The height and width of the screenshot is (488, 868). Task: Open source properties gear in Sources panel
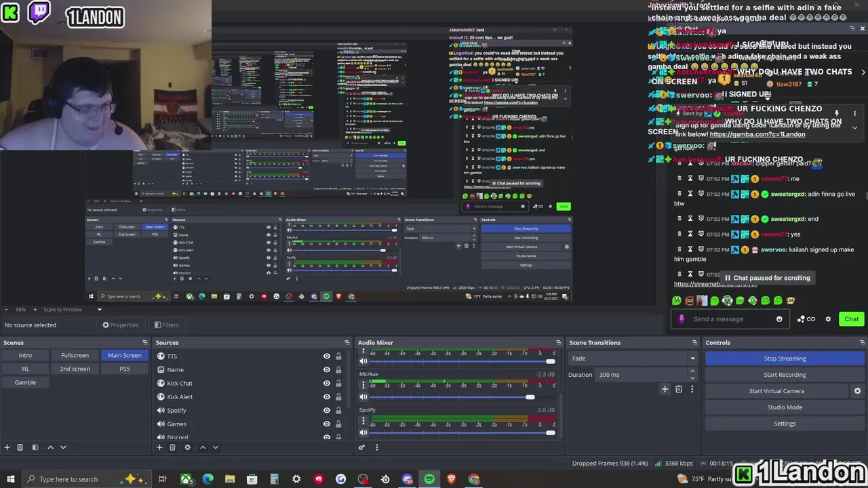click(187, 447)
